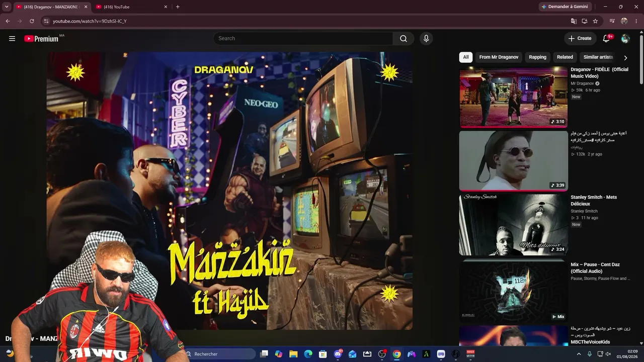Go back in browser history

8,21
